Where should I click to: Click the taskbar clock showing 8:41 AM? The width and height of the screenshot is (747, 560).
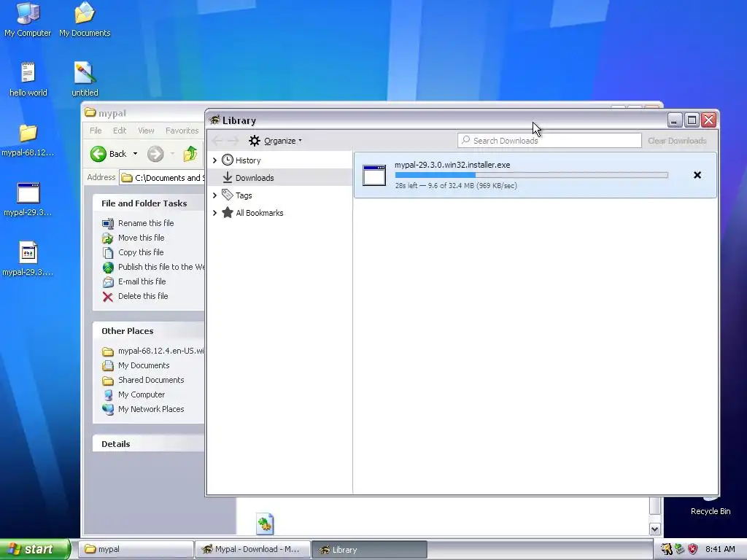click(x=720, y=549)
